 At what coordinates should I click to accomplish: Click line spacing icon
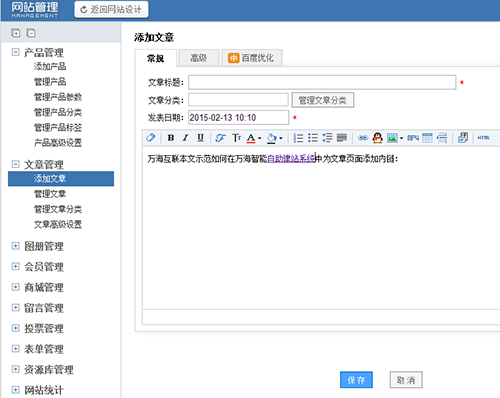(x=327, y=138)
